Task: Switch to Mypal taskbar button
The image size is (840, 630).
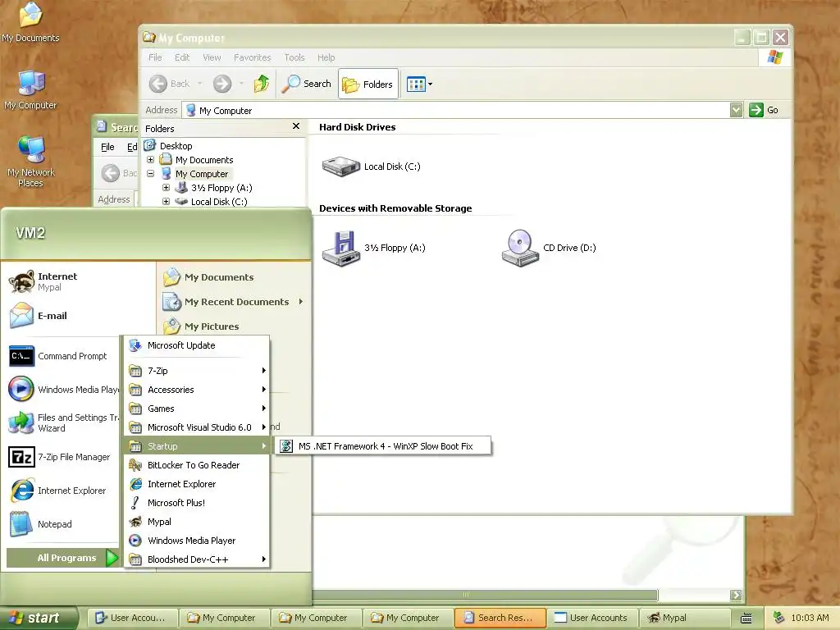Action: click(x=686, y=618)
